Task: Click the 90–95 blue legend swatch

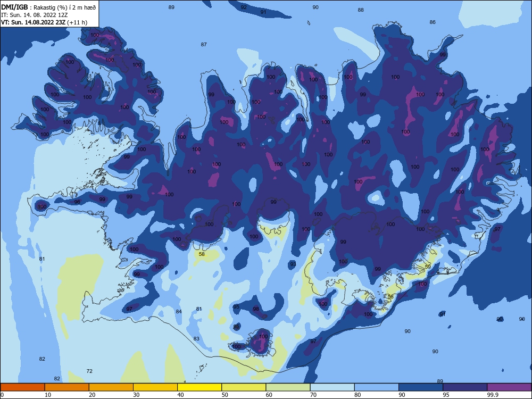Action: (x=421, y=387)
